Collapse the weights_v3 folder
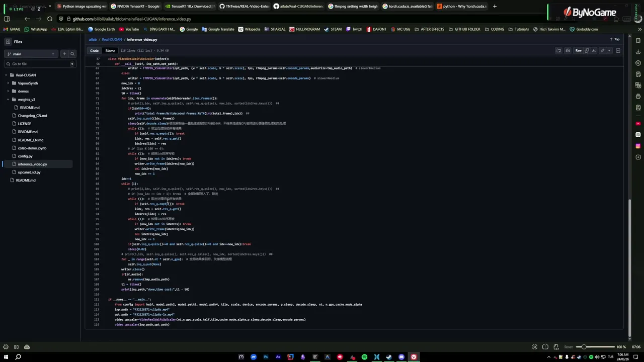 [8, 100]
